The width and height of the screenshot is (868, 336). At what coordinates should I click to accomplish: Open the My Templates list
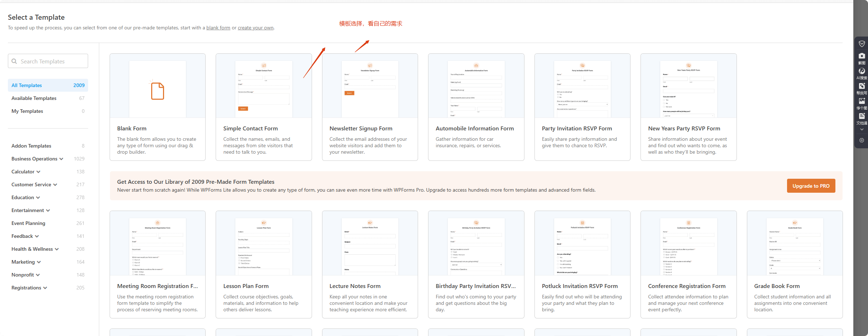(x=27, y=111)
